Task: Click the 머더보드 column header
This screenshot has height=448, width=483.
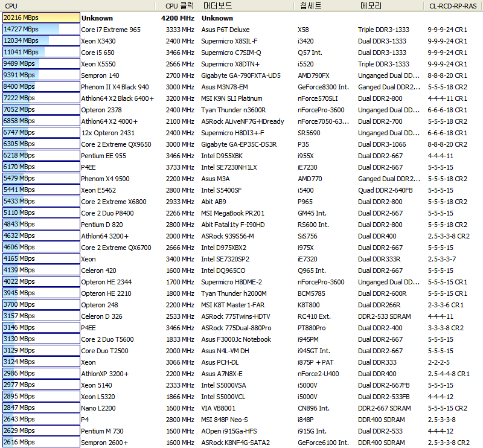Action: tap(245, 6)
